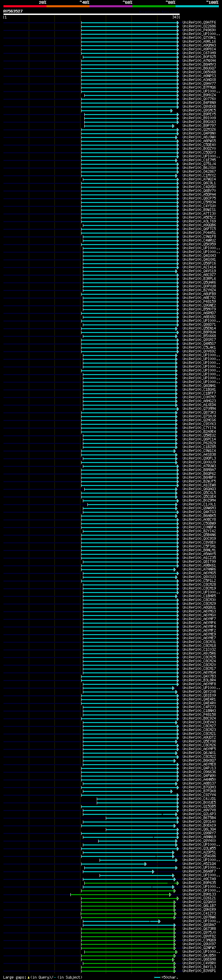The width and height of the screenshot is (222, 980).
Task: Click the red ~20% color legend bar
Action: pos(25,6)
